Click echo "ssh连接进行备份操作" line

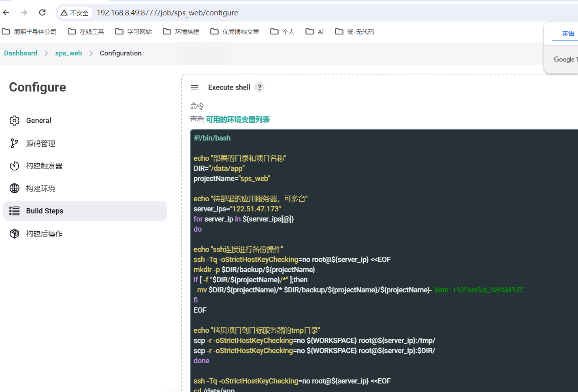click(238, 249)
